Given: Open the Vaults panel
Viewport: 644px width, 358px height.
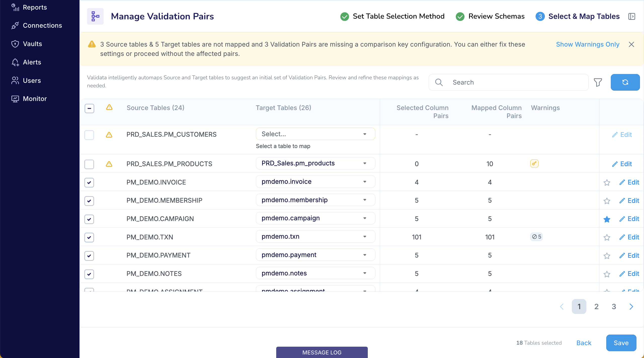Looking at the screenshot, I should tap(32, 44).
